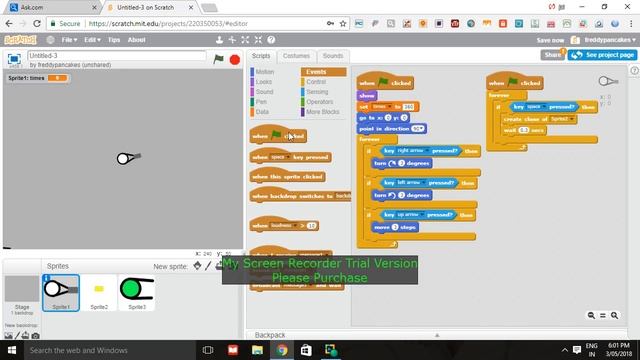Image resolution: width=640 pixels, height=360 pixels.
Task: Open the Edit menu
Action: coord(92,40)
